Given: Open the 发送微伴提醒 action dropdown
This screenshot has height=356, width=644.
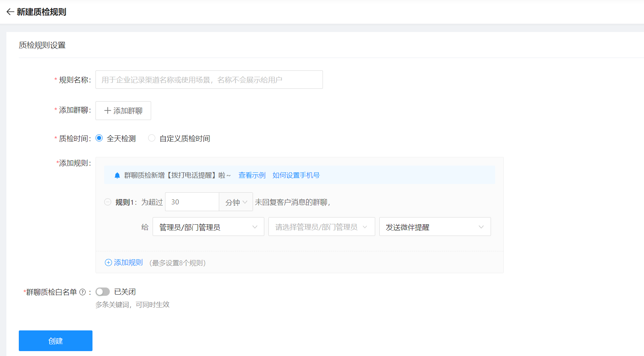Looking at the screenshot, I should [x=435, y=227].
